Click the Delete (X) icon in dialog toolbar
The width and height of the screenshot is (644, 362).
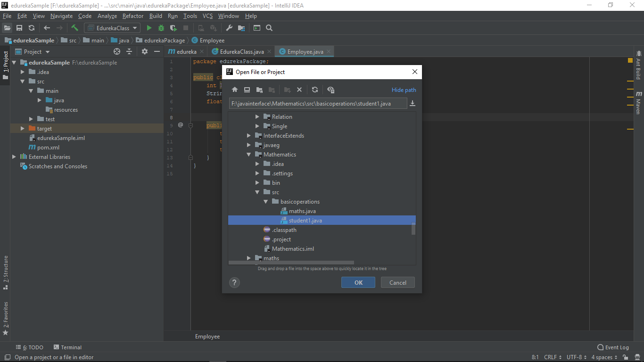299,90
